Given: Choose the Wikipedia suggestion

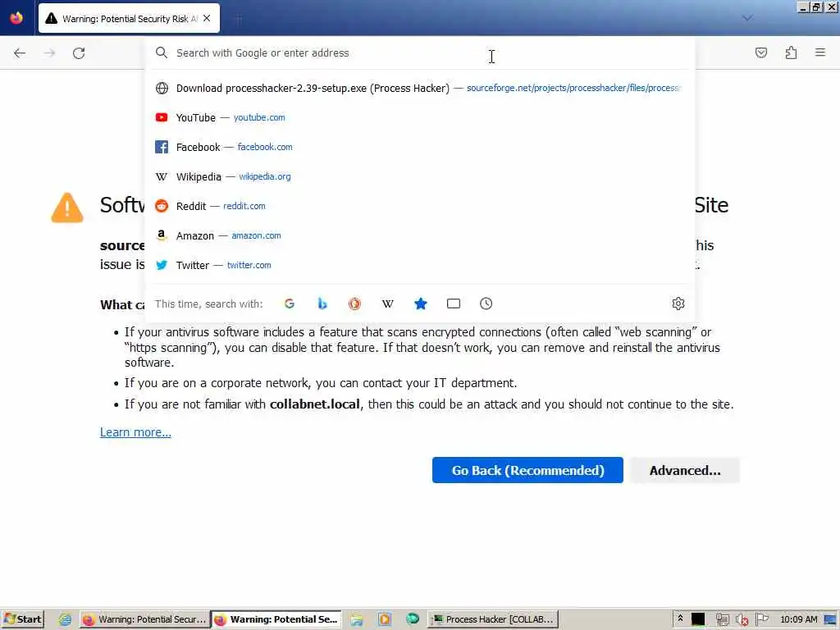Looking at the screenshot, I should point(420,176).
